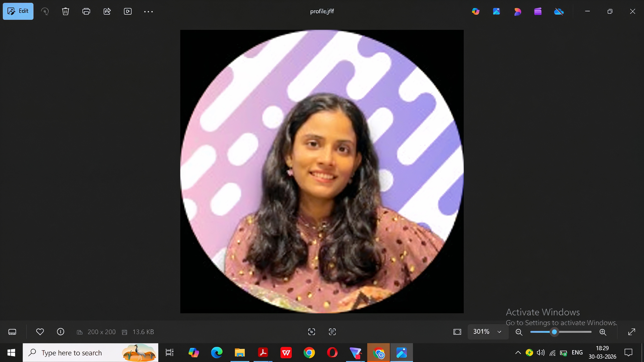Screen dimensions: 644x362
Task: Open the Photos gallery icon in title bar
Action: coord(496,11)
